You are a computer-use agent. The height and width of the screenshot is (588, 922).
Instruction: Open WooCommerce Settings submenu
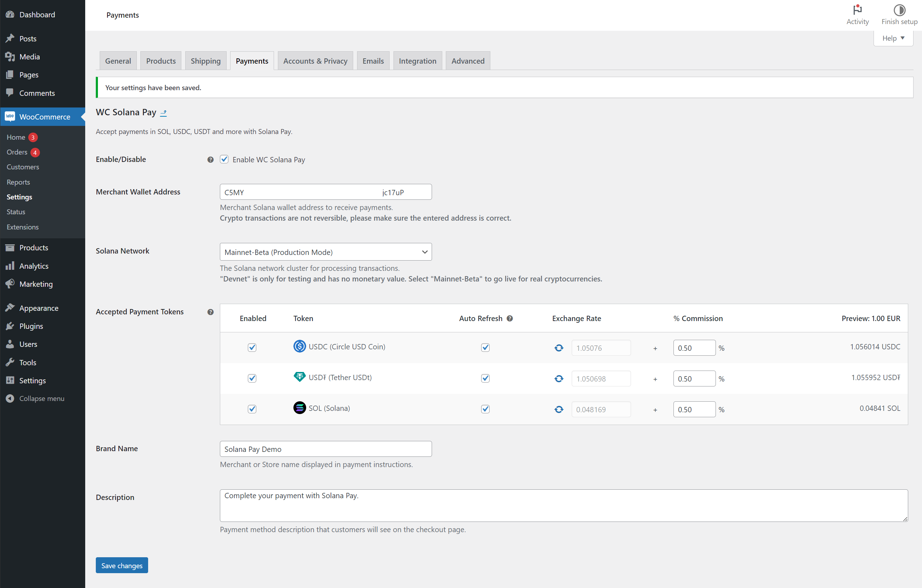[19, 197]
